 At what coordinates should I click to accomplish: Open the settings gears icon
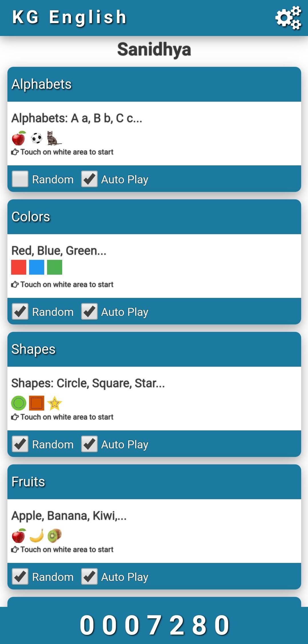288,18
